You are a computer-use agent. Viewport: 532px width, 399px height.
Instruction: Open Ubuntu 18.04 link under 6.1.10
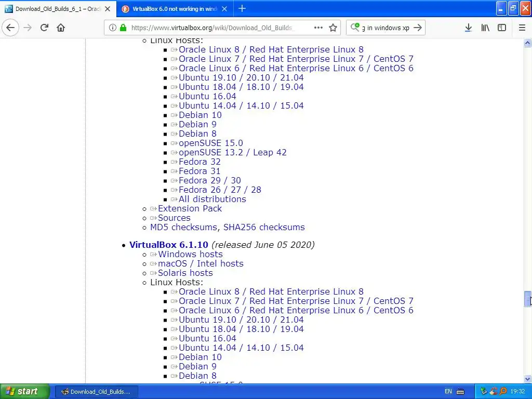(241, 329)
